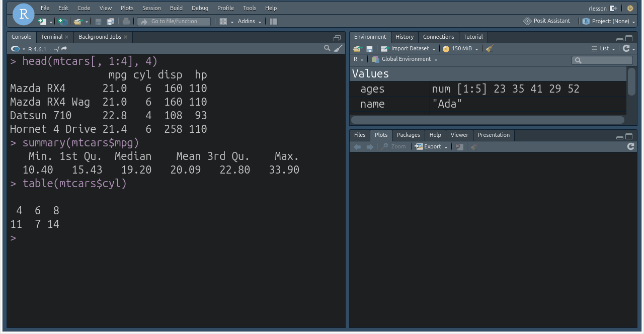Switch to the Background Jobs tab
Screen dimensions: 644x334
[100, 37]
